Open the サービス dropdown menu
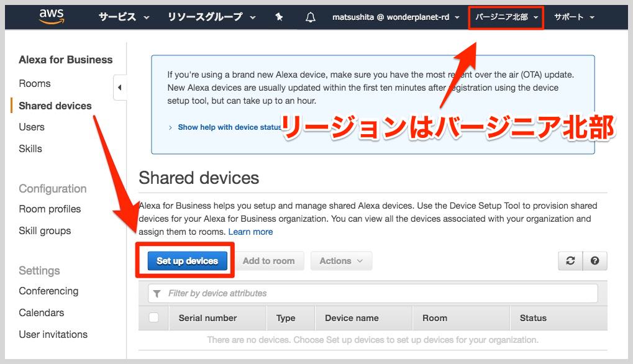The image size is (633, 364). (x=124, y=17)
